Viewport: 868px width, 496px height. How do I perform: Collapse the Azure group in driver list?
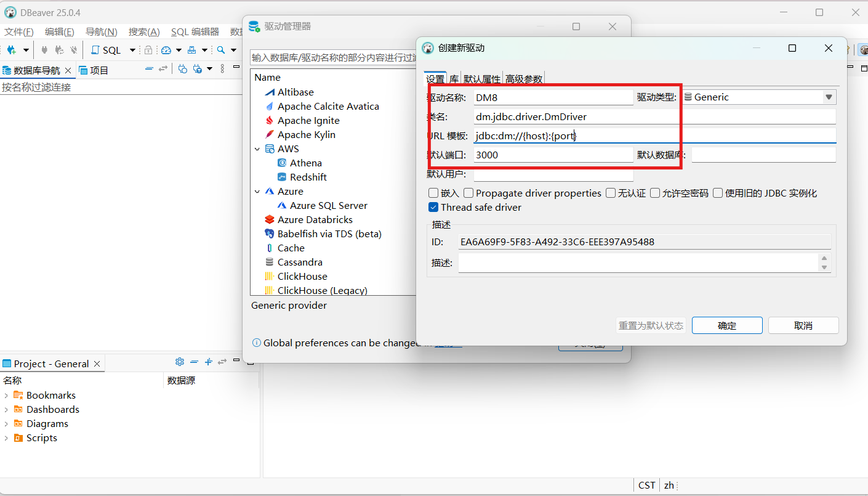pos(257,191)
